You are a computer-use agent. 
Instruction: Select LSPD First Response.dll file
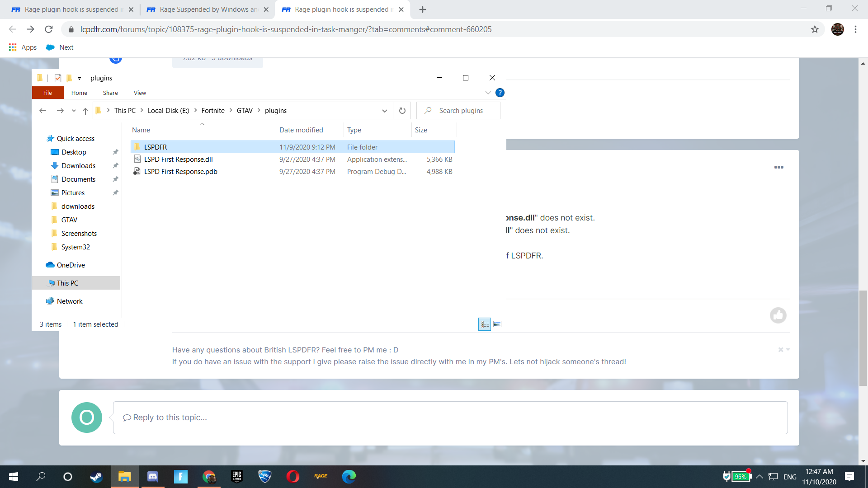pyautogui.click(x=178, y=160)
